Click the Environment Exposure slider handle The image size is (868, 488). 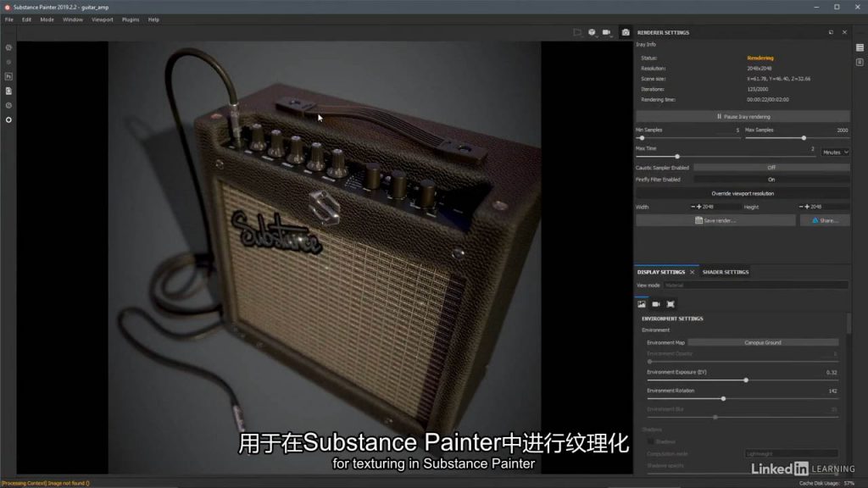746,380
